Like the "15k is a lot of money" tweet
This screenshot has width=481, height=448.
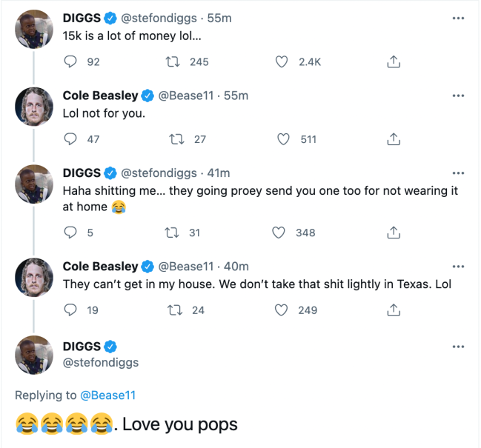tap(282, 62)
